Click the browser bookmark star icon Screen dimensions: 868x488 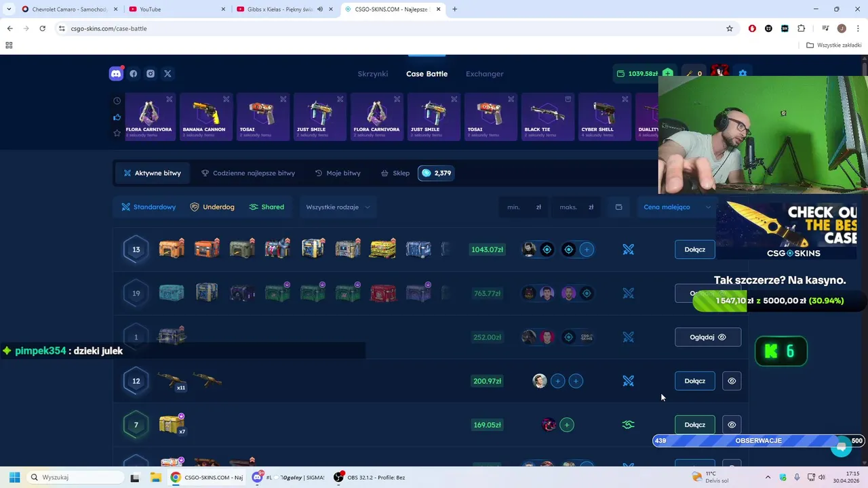click(x=730, y=28)
